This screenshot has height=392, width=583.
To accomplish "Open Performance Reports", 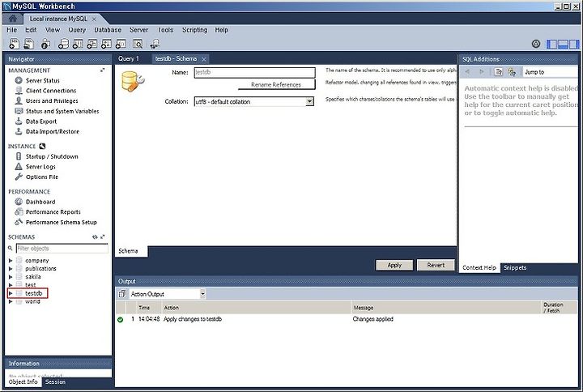I will 53,212.
